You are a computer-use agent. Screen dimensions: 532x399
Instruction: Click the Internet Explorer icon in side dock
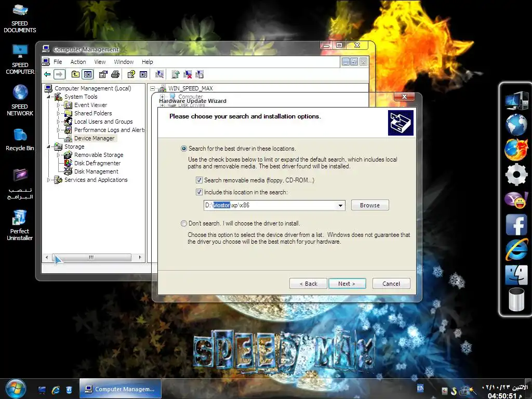pyautogui.click(x=516, y=249)
